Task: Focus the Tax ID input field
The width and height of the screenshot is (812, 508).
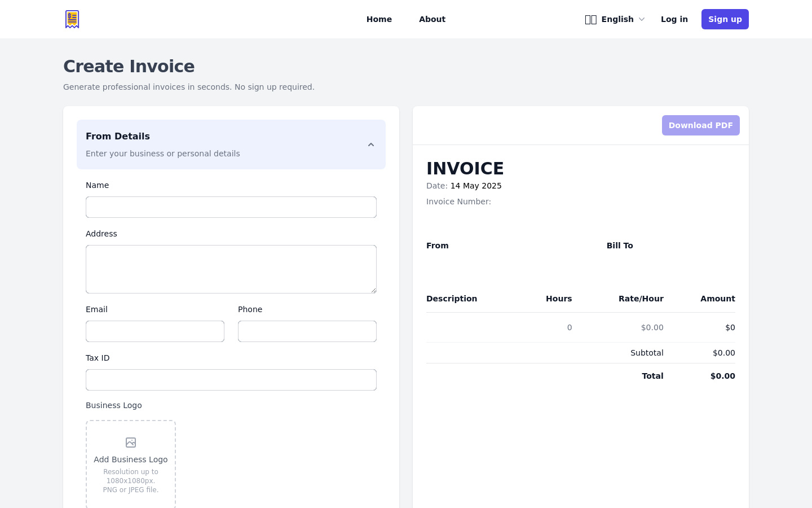Action: pos(231,380)
